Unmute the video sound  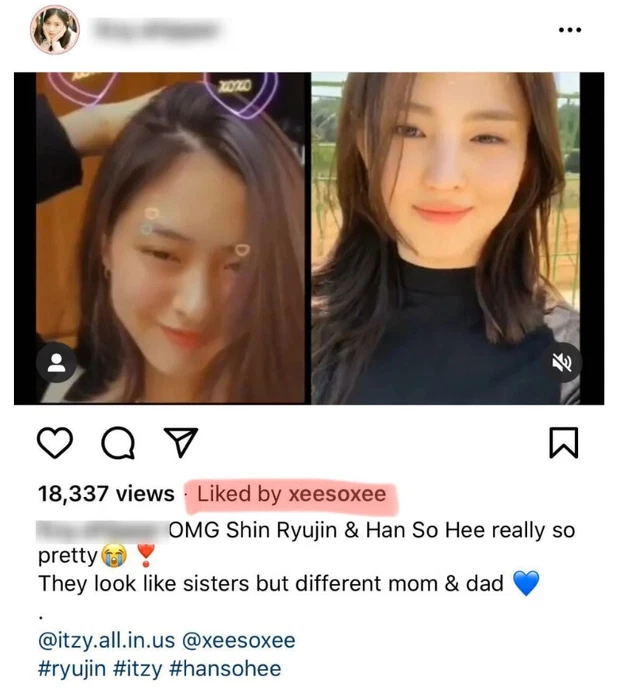tap(562, 362)
